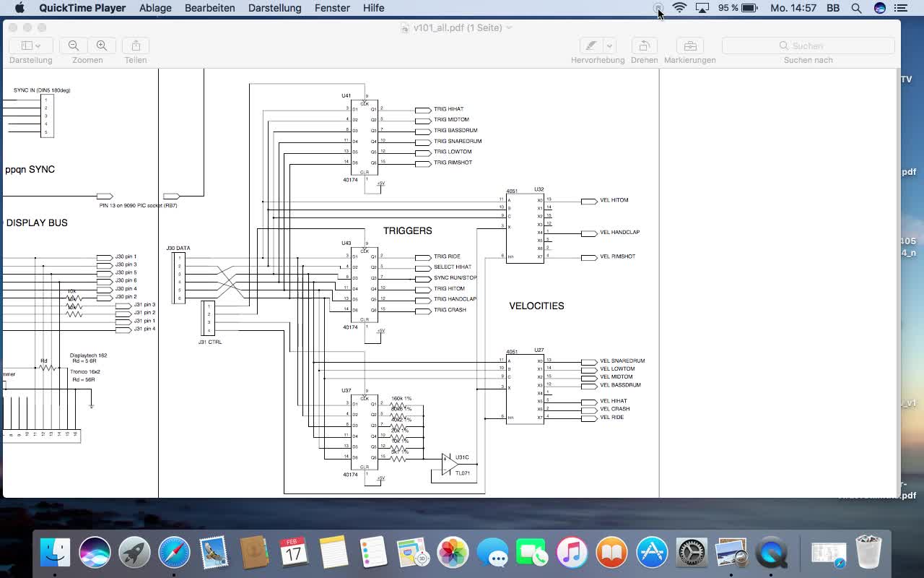Open the Ablage menu
Image resolution: width=924 pixels, height=578 pixels.
click(x=155, y=8)
